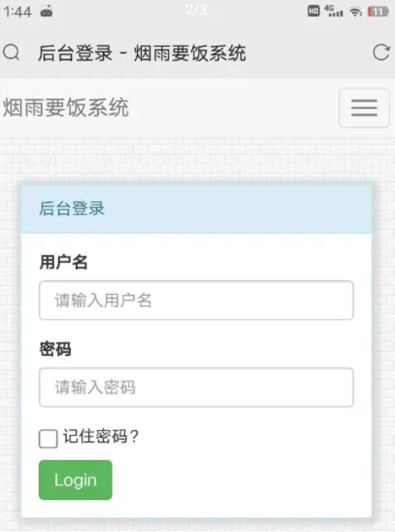Click the 1:44 clock in status bar

click(18, 12)
